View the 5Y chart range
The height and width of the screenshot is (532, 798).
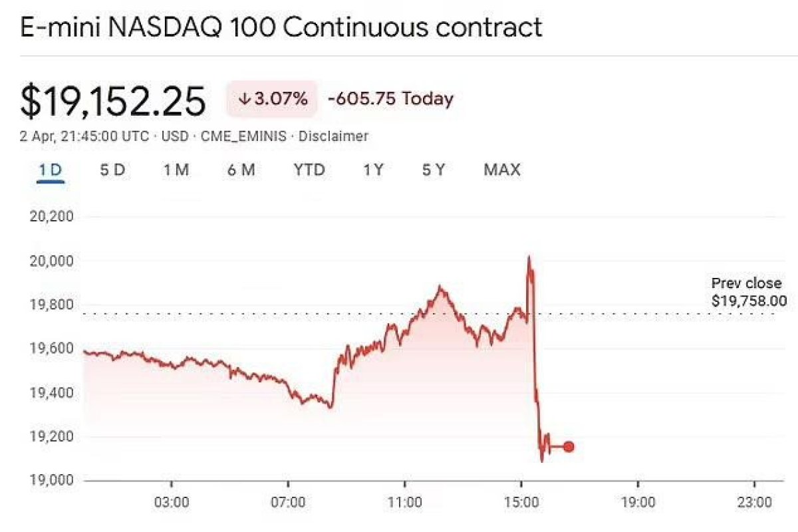[x=433, y=170]
